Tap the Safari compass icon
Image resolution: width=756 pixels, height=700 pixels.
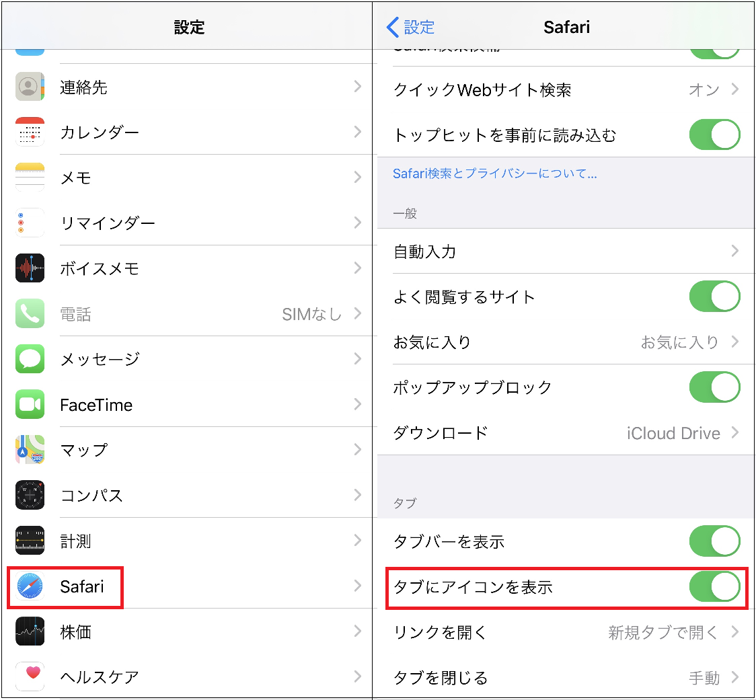click(30, 586)
